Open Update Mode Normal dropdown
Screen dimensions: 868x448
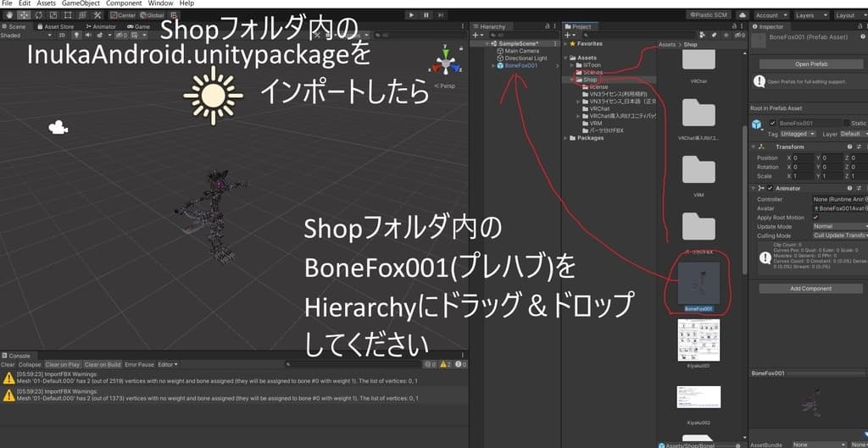[840, 226]
